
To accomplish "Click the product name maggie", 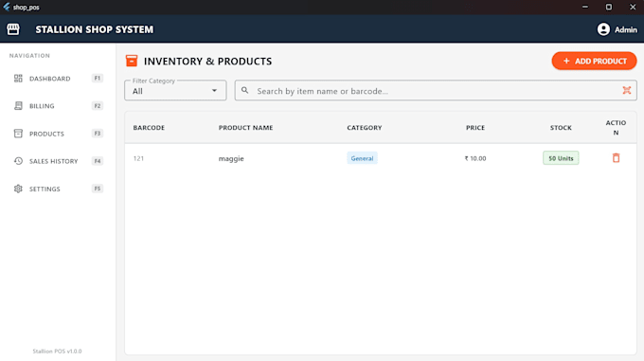I will click(x=231, y=158).
